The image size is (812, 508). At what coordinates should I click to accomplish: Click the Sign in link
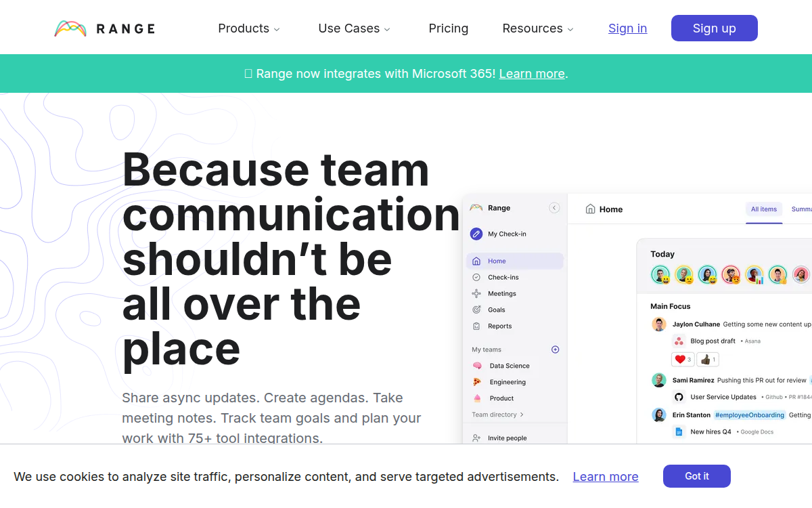click(628, 28)
